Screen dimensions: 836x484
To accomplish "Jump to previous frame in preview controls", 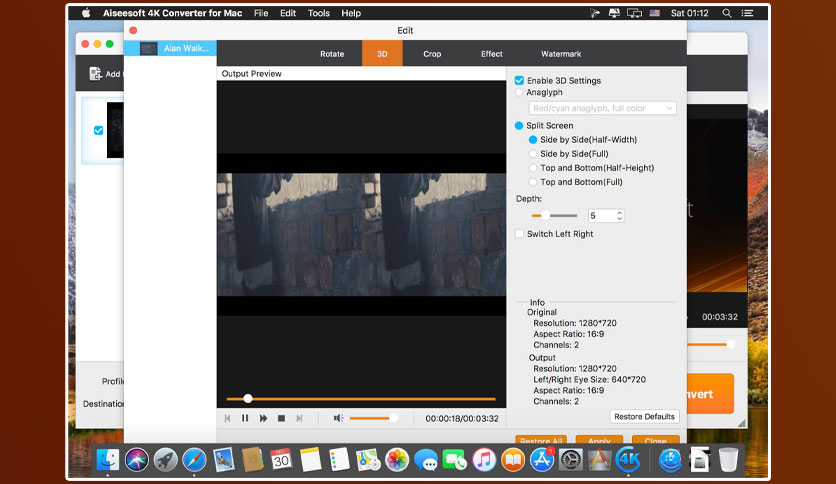I will [228, 418].
